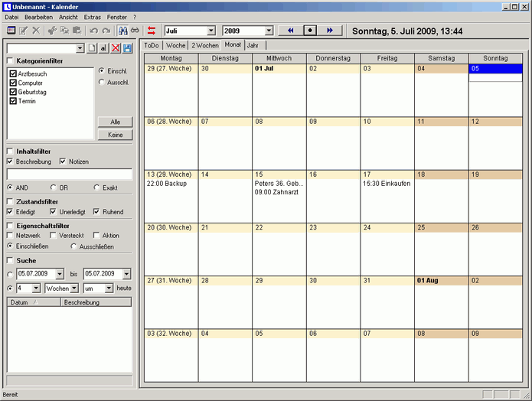The image size is (532, 401).
Task: Open the Ansicht menu
Action: pyautogui.click(x=68, y=17)
